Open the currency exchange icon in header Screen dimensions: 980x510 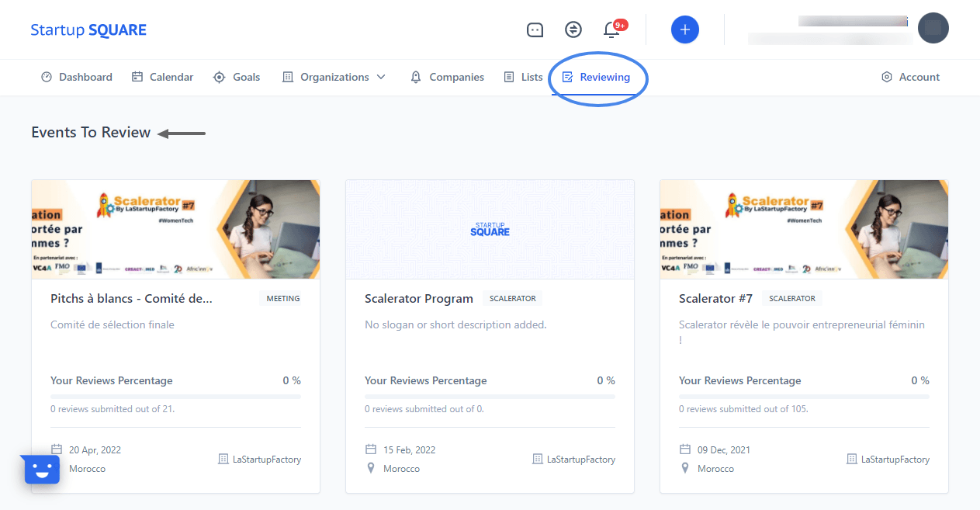(573, 29)
